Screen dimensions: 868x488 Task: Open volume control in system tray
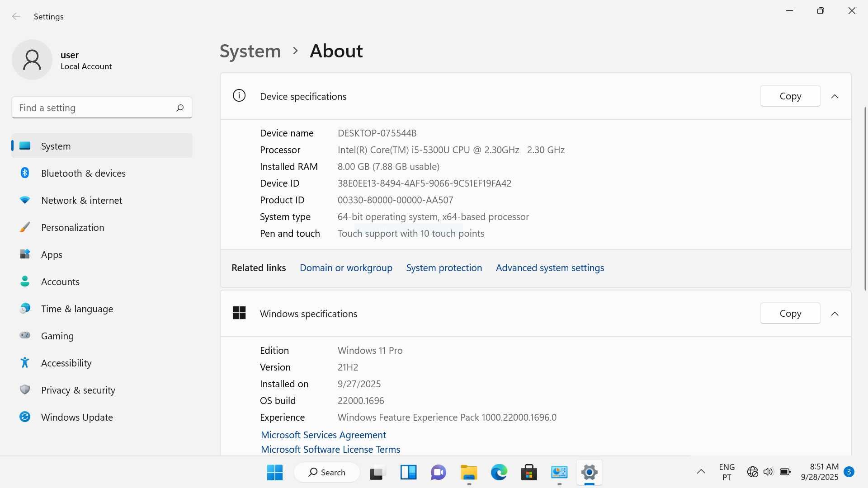click(x=769, y=472)
